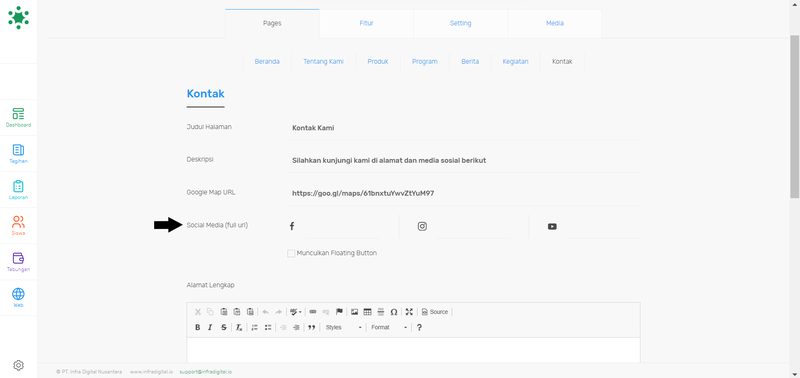The height and width of the screenshot is (378, 800).
Task: Click the Paste icon in editor toolbar
Action: click(223, 312)
